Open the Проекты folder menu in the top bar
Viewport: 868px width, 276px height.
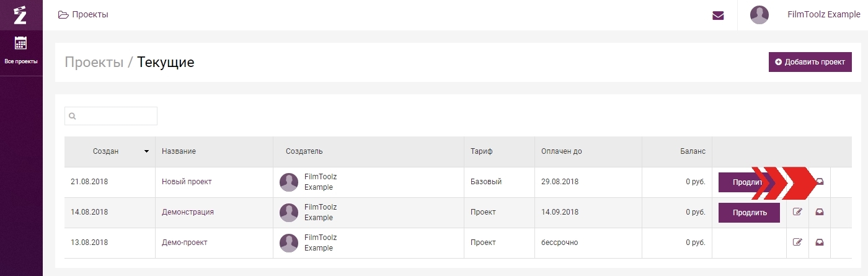pos(83,14)
